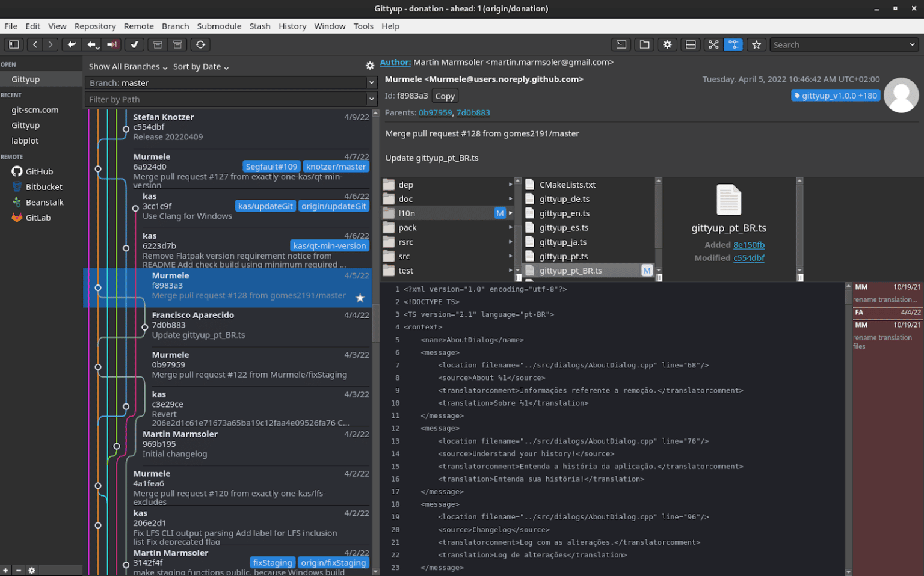Open the Sort by Date dropdown
The image size is (924, 576).
point(198,66)
